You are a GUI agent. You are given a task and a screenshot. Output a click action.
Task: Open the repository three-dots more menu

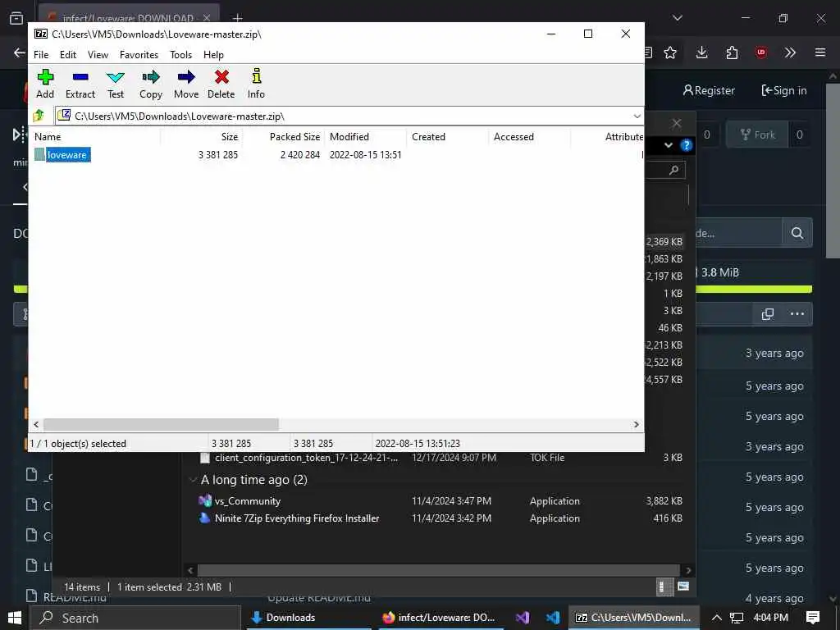797,314
